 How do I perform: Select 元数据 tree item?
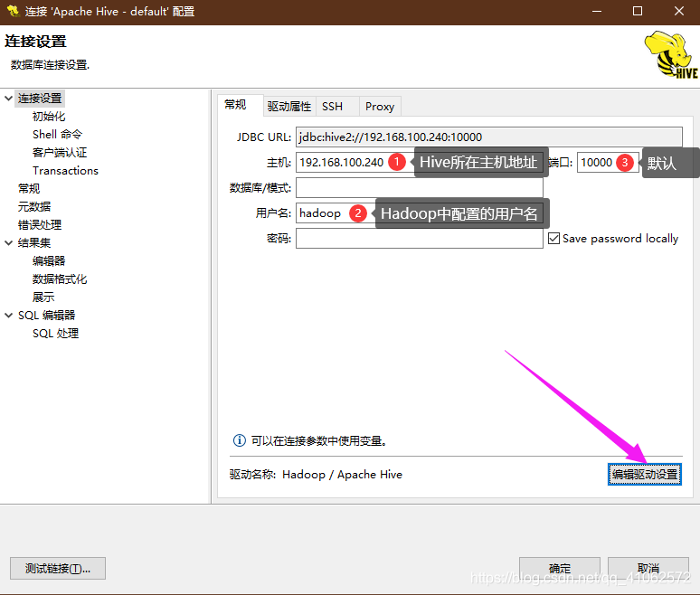[34, 207]
